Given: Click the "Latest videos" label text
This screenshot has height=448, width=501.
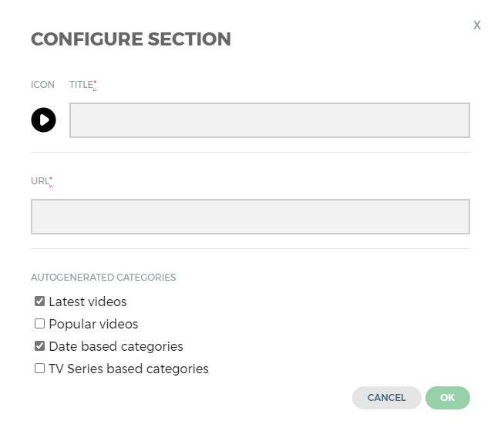Looking at the screenshot, I should coord(87,302).
